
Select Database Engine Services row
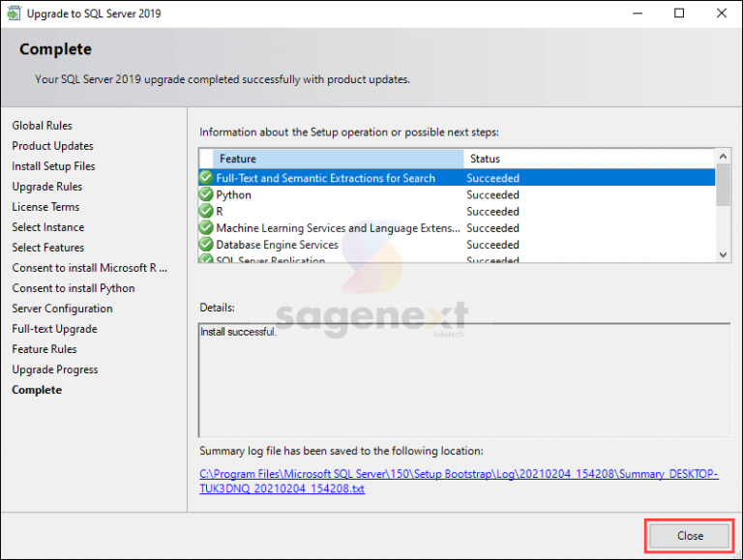pyautogui.click(x=457, y=245)
